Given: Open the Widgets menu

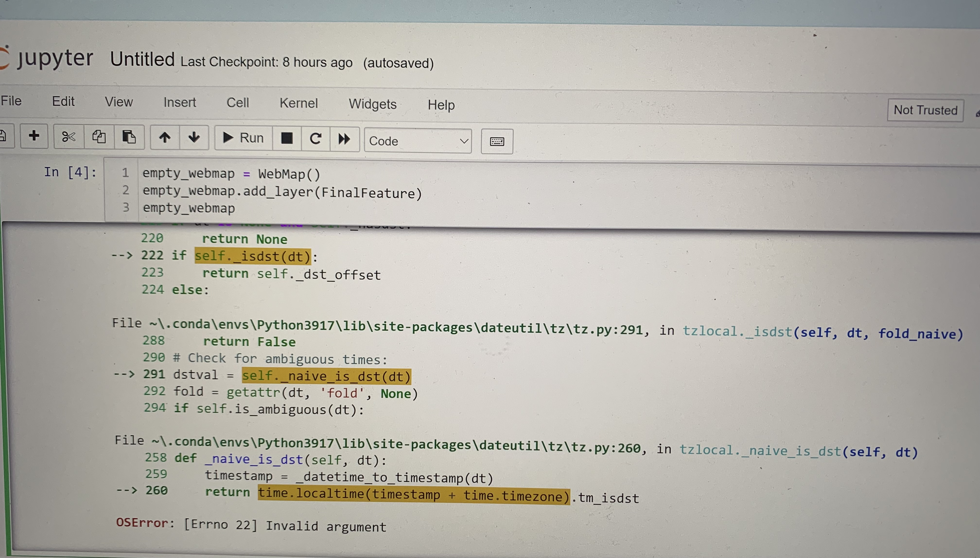Looking at the screenshot, I should click(372, 104).
